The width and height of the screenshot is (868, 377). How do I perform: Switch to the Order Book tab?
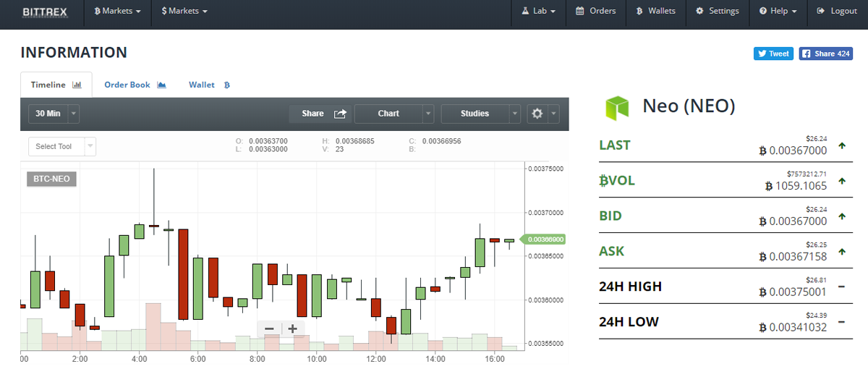tap(135, 85)
